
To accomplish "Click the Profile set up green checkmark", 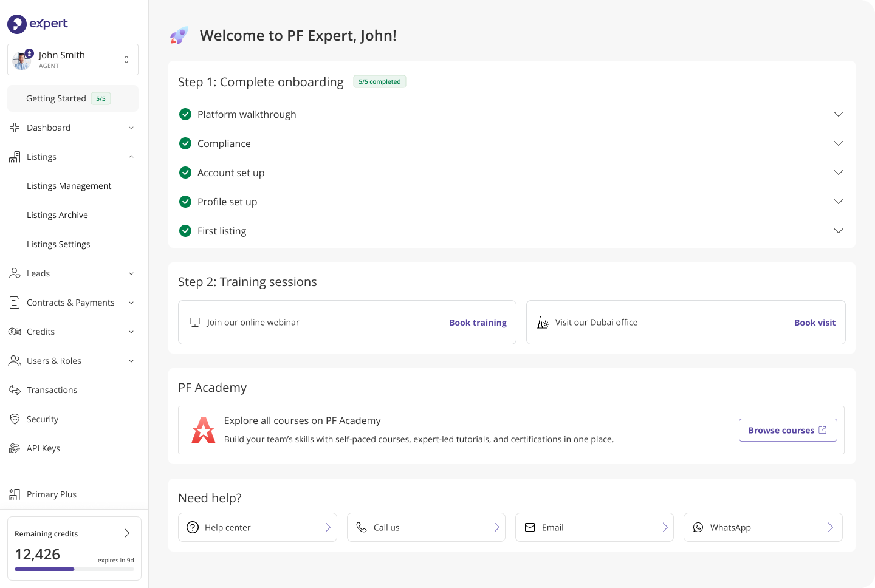I will (x=185, y=202).
